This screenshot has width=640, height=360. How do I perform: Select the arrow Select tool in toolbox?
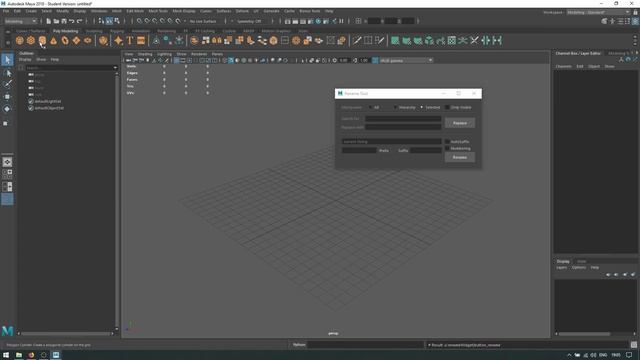coord(7,60)
